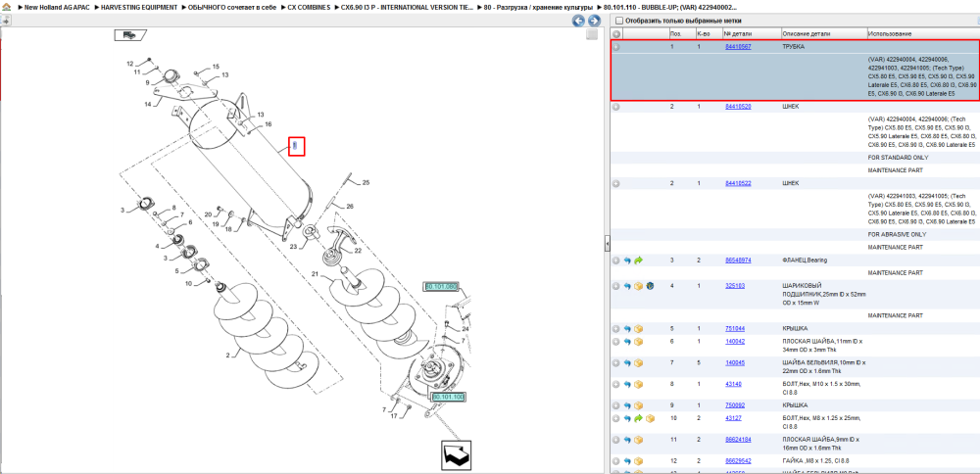Click the globe icon in row 325103
This screenshot has width=980, height=474.
tap(650, 285)
